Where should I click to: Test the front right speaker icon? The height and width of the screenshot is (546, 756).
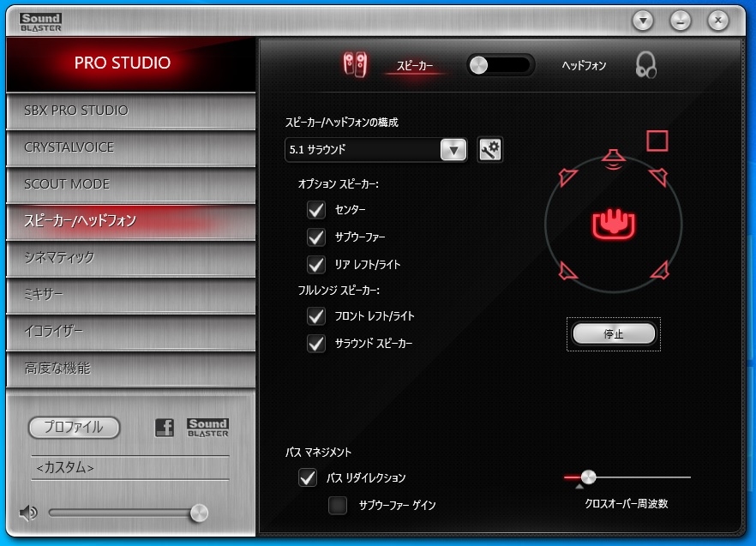658,177
